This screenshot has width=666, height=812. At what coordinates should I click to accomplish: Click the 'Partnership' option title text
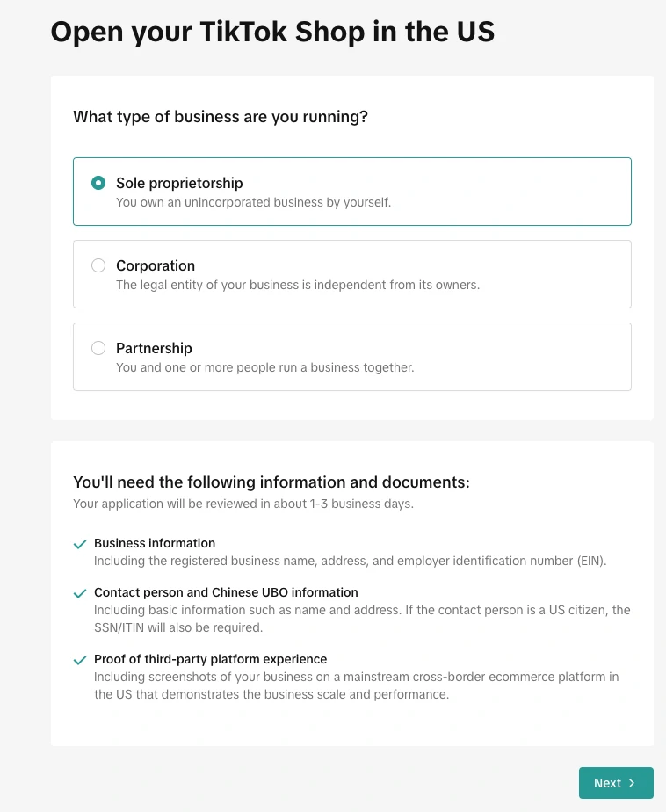[x=154, y=348]
